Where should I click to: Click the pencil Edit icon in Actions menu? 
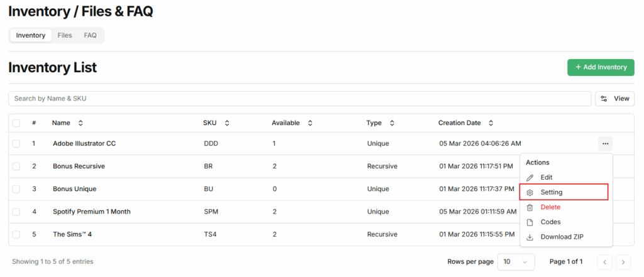[x=530, y=178]
